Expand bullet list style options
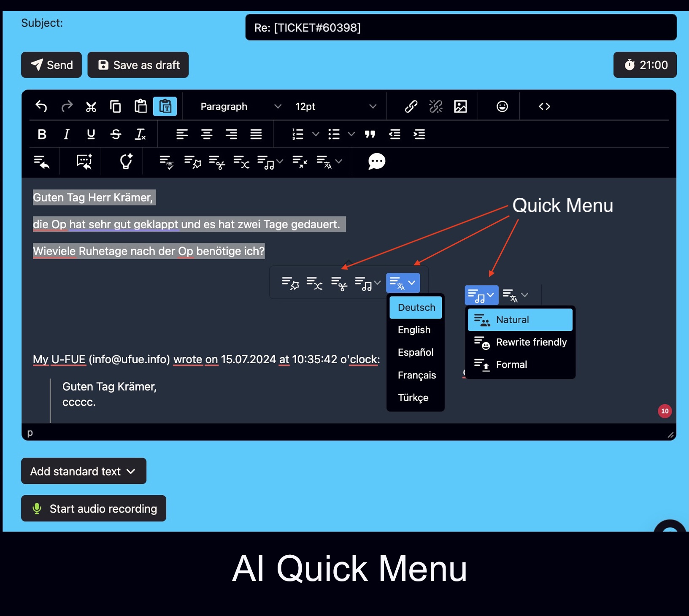The height and width of the screenshot is (616, 689). click(351, 134)
